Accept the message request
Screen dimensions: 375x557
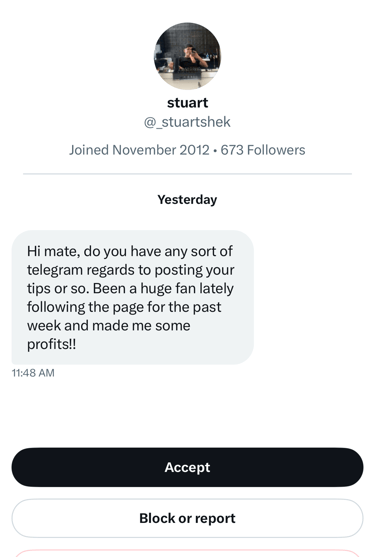[188, 467]
